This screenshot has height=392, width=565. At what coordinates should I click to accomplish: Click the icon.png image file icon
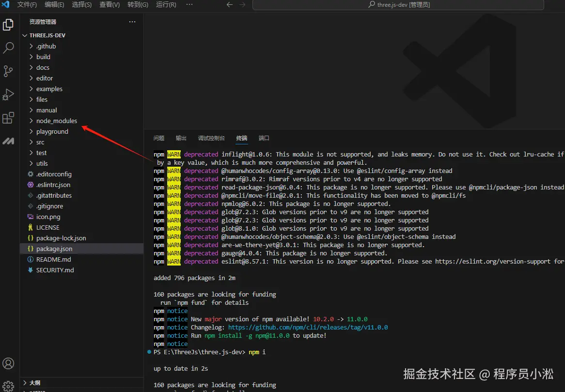click(x=31, y=217)
